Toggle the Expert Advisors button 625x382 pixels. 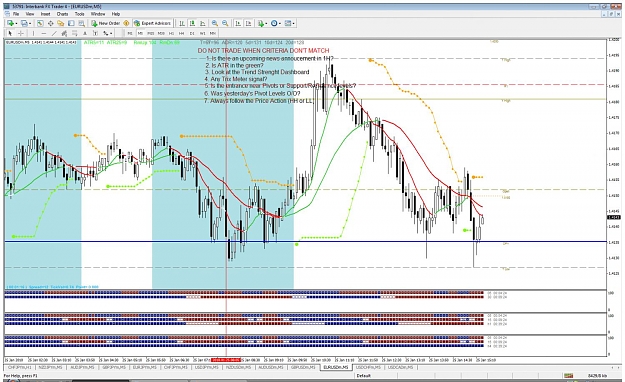pyautogui.click(x=153, y=24)
